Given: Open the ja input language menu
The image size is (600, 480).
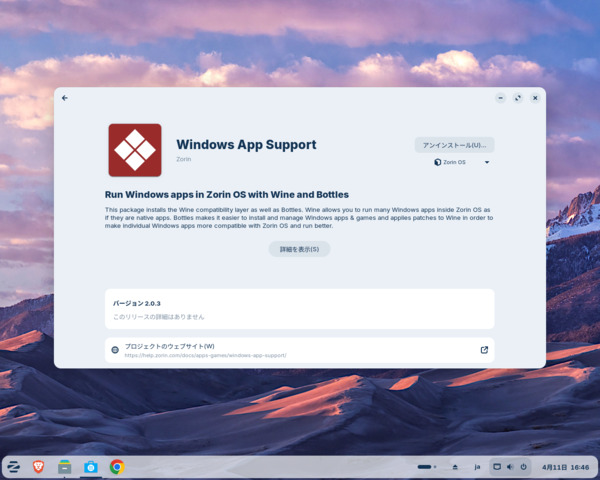Looking at the screenshot, I should point(477,467).
